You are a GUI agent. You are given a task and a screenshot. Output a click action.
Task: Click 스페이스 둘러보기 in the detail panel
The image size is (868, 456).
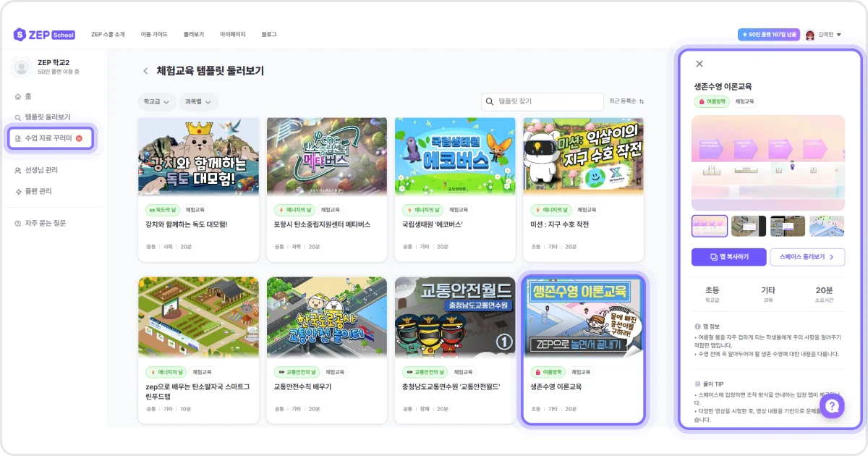coord(807,257)
